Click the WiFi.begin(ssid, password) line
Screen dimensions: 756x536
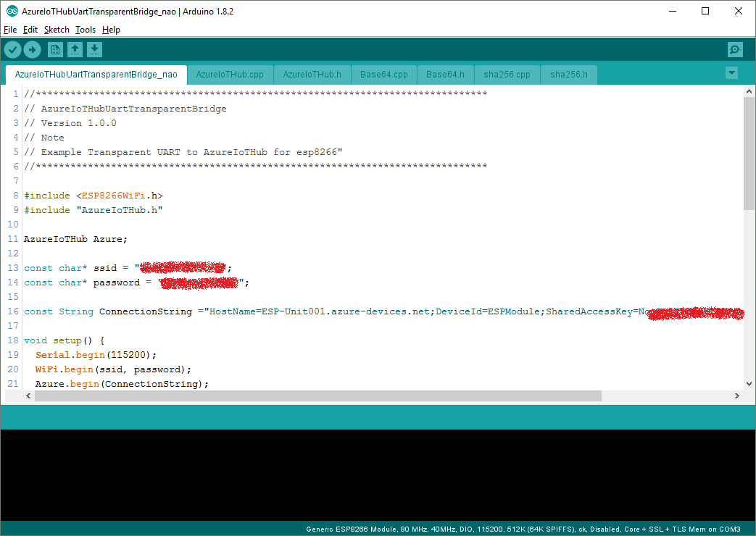113,369
